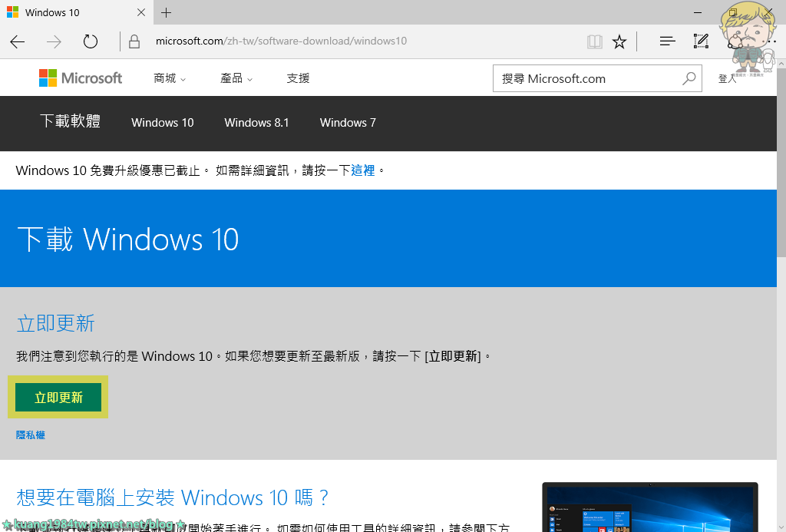Screen dimensions: 786x532
Task: Click the 登入 sign-in link
Action: tap(727, 79)
